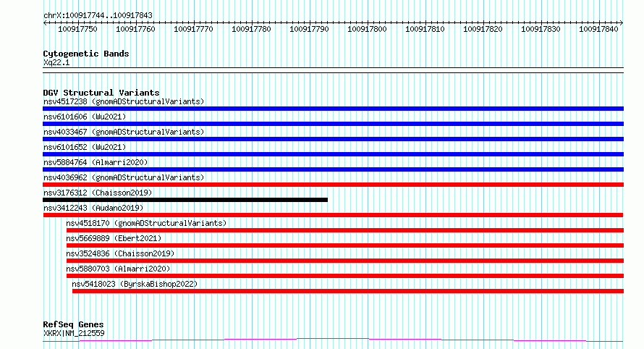
Task: Click ruler position 100917810
Action: point(425,29)
